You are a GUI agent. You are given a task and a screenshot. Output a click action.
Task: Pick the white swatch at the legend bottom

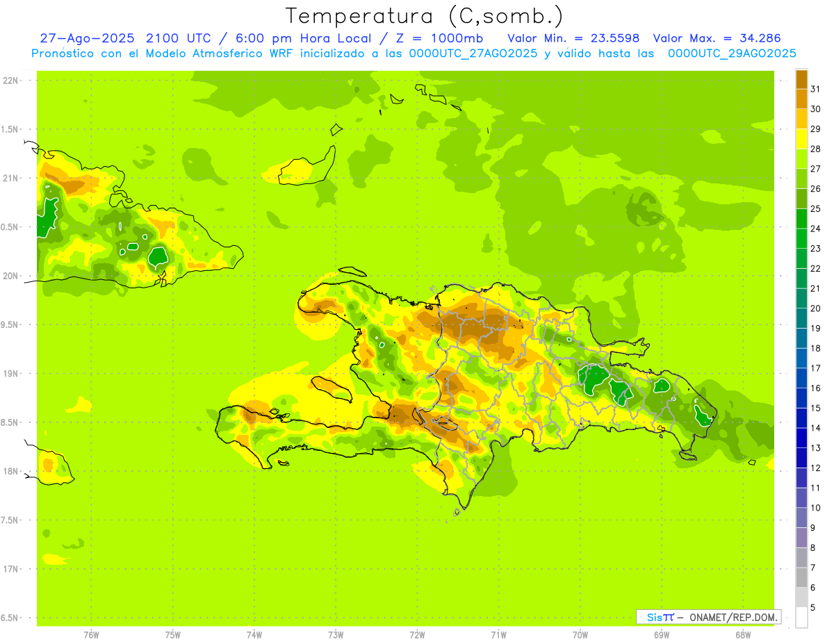pyautogui.click(x=801, y=618)
